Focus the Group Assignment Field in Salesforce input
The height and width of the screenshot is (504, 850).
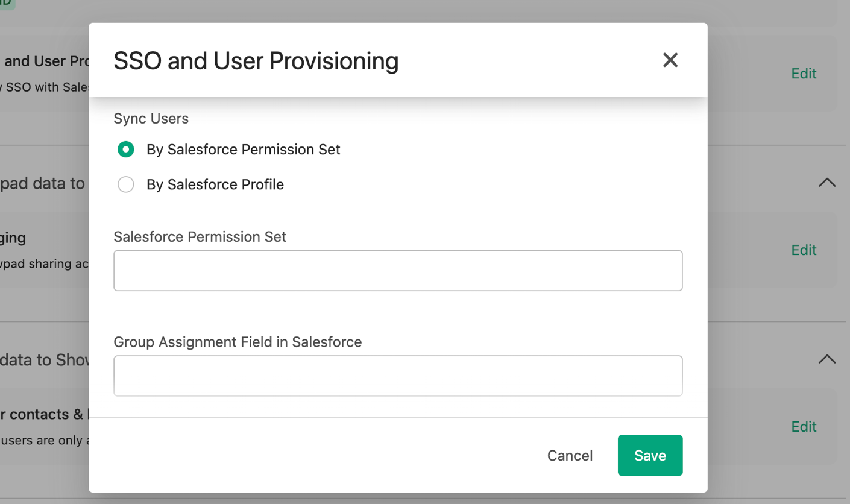coord(398,376)
